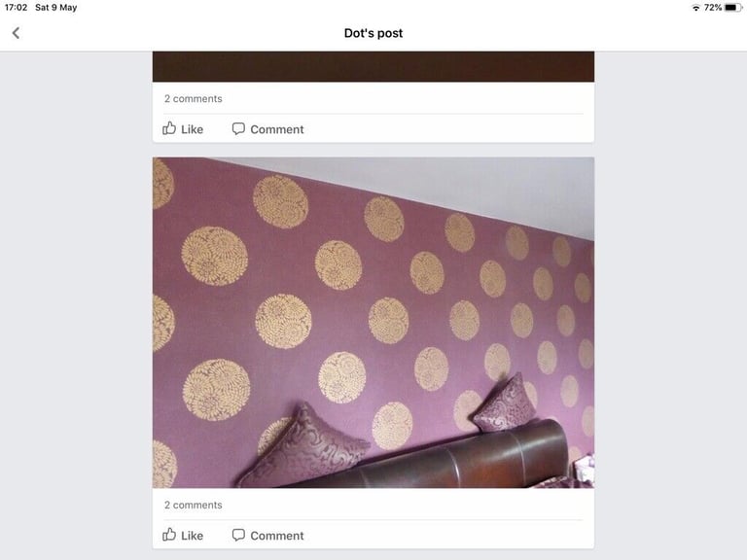Tap the Dot's post title
747x560 pixels.
(x=373, y=33)
